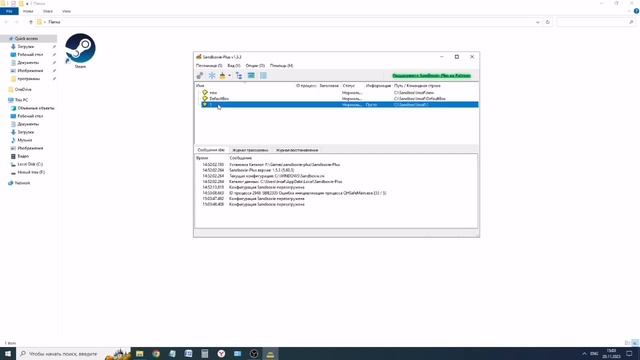Image resolution: width=640 pixels, height=360 pixels.
Task: Switch to the Журнал восстановления tab
Action: [297, 150]
